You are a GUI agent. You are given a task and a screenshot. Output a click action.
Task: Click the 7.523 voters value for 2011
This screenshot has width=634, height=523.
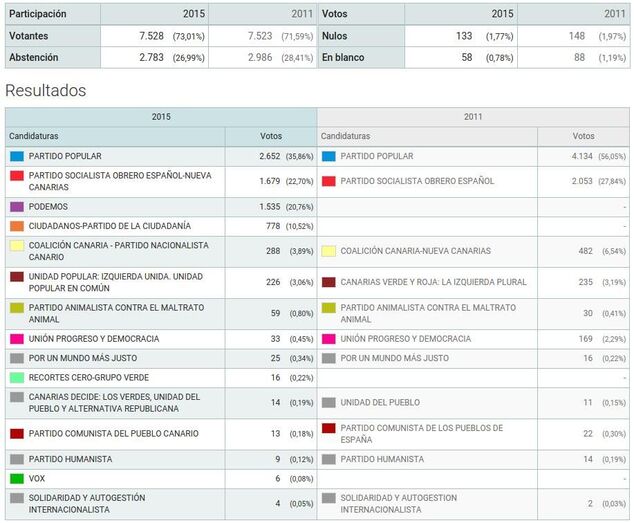tap(260, 36)
